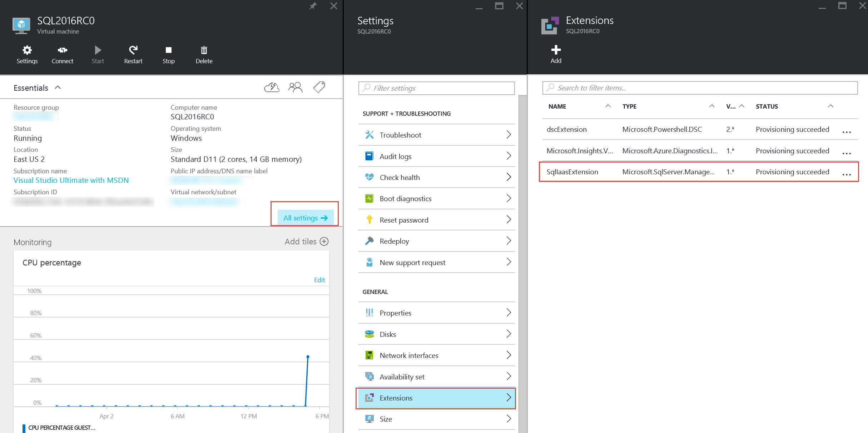Image resolution: width=868 pixels, height=433 pixels.
Task: Open Size settings item
Action: (x=436, y=419)
